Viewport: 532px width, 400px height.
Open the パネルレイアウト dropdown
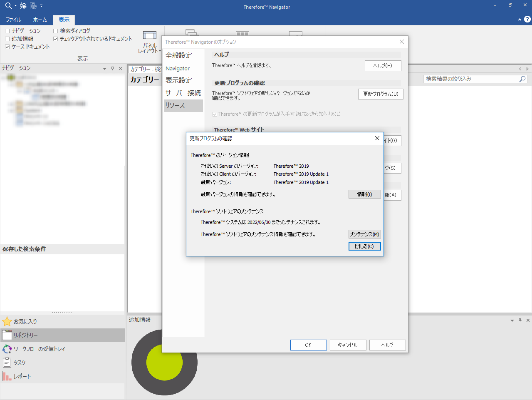tap(150, 42)
